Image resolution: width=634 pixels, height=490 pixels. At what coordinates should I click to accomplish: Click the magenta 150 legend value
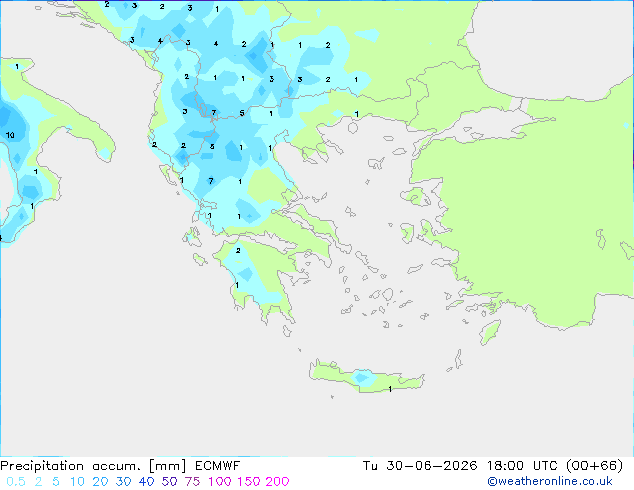(249, 482)
